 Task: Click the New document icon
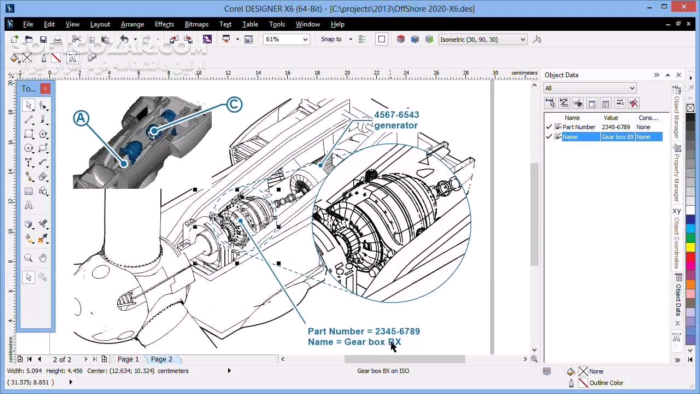14,39
